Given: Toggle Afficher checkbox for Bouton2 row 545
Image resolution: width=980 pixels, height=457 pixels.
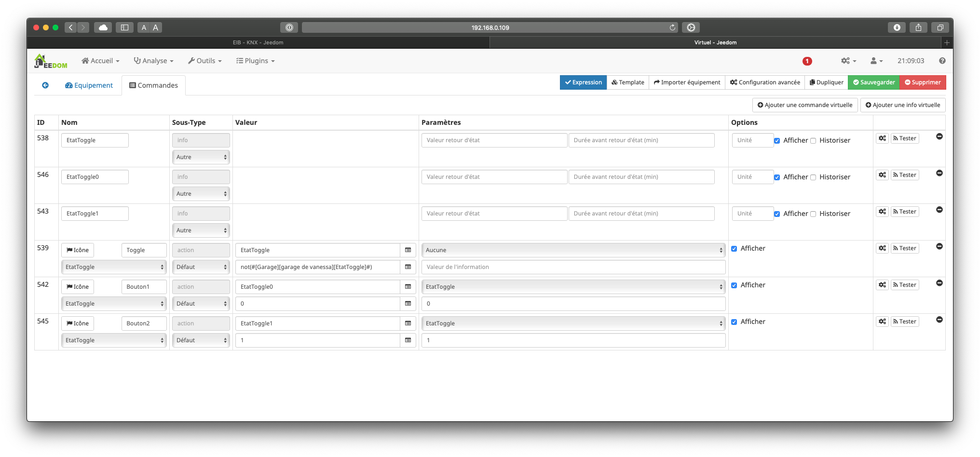Looking at the screenshot, I should pyautogui.click(x=734, y=322).
